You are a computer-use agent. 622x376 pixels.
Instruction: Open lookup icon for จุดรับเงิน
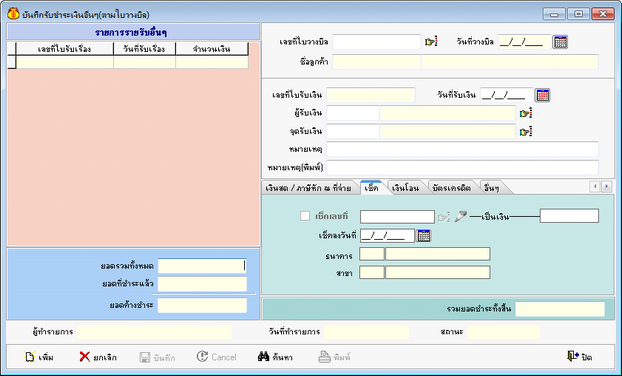(x=526, y=131)
